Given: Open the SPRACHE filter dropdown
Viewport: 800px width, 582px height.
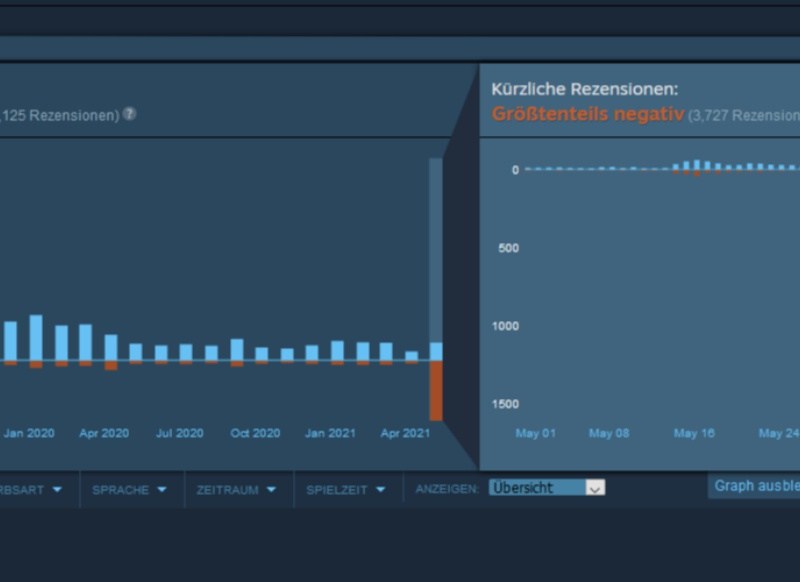Looking at the screenshot, I should point(129,490).
